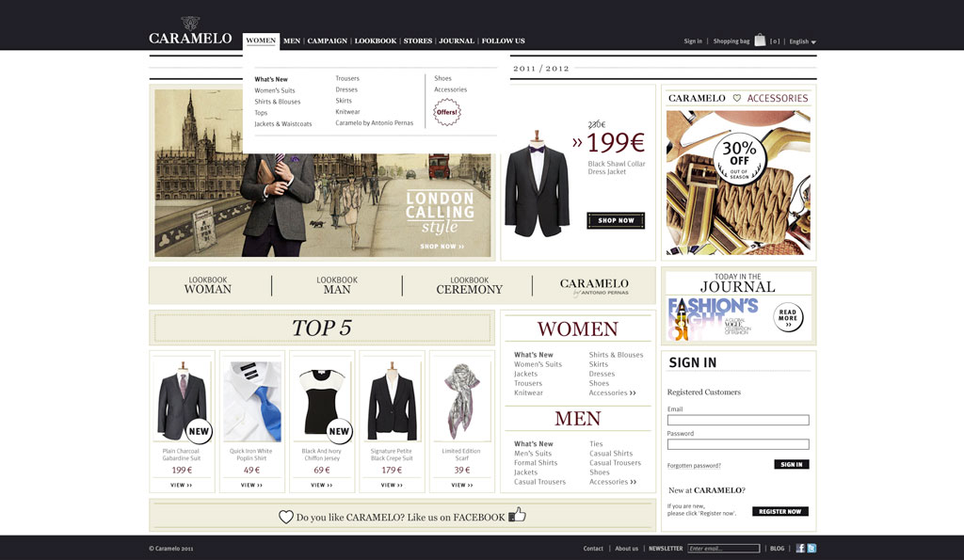The image size is (964, 560).
Task: Click the 30% OFF badge on accessories
Action: click(740, 159)
